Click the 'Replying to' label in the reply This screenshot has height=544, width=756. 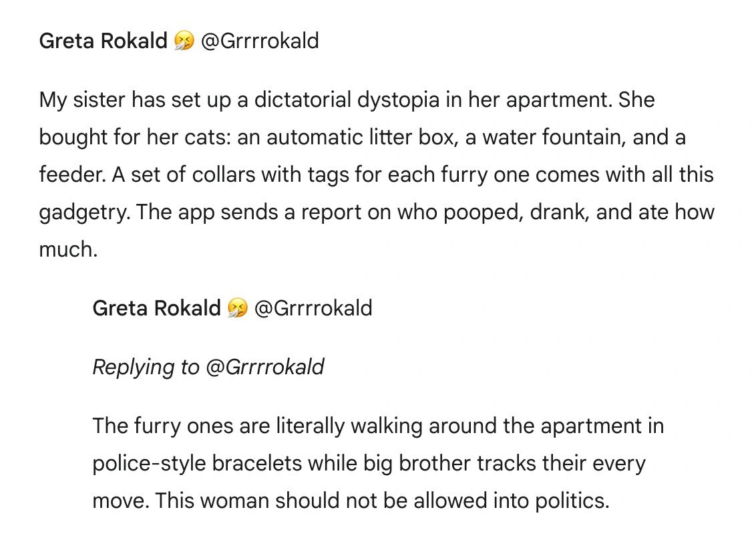(146, 367)
